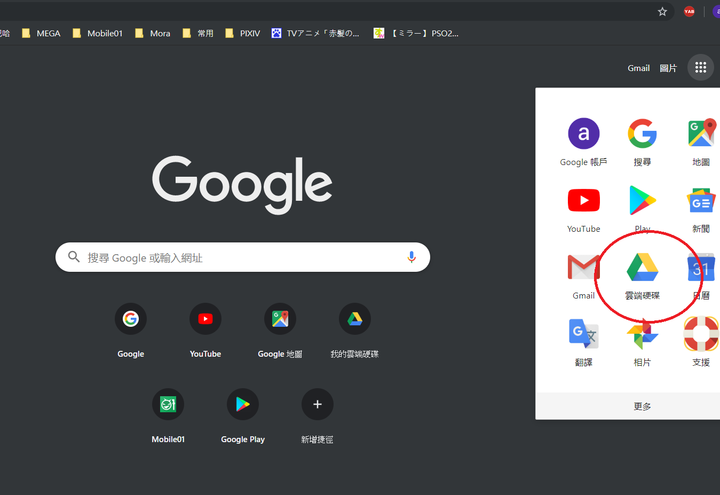Viewport: 720px width, 495px height.
Task: Open 日曆 (Calendar) in the apps panel
Action: pyautogui.click(x=701, y=276)
